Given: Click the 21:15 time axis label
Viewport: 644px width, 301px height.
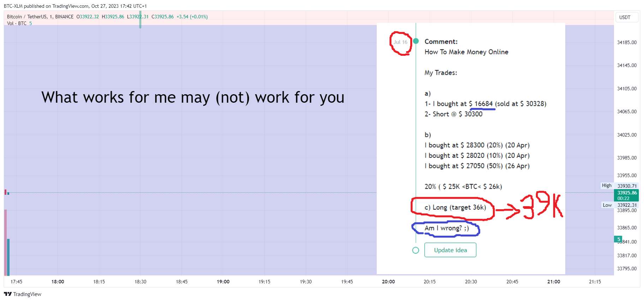Looking at the screenshot, I should 595,282.
